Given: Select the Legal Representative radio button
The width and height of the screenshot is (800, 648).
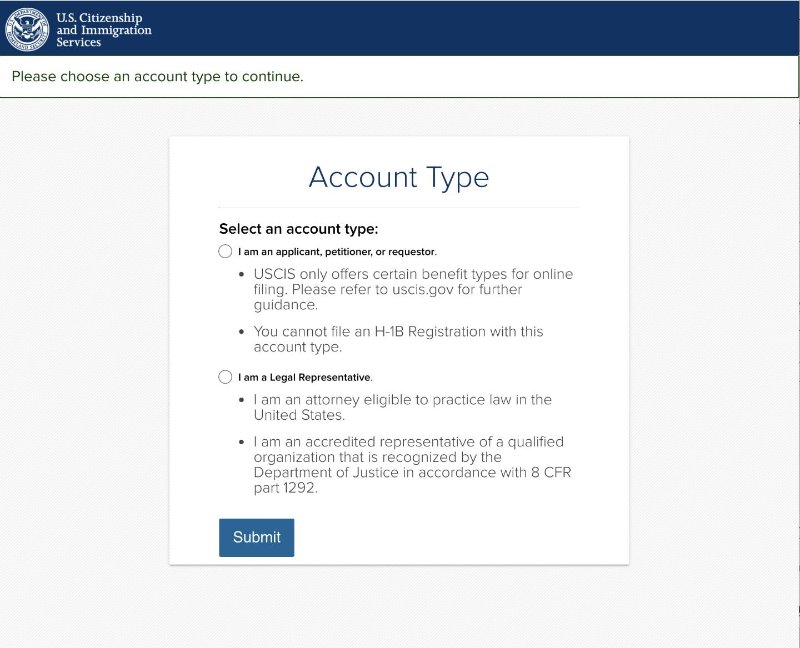Looking at the screenshot, I should pos(225,377).
